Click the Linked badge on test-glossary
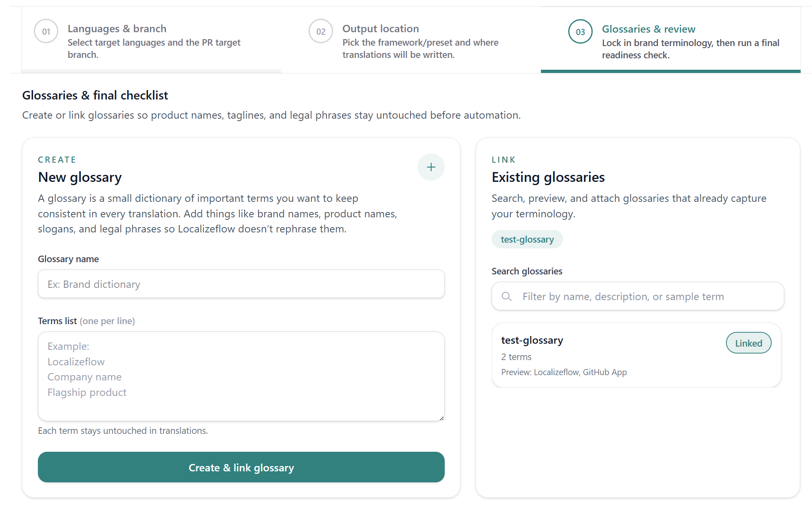The height and width of the screenshot is (506, 812). point(748,343)
